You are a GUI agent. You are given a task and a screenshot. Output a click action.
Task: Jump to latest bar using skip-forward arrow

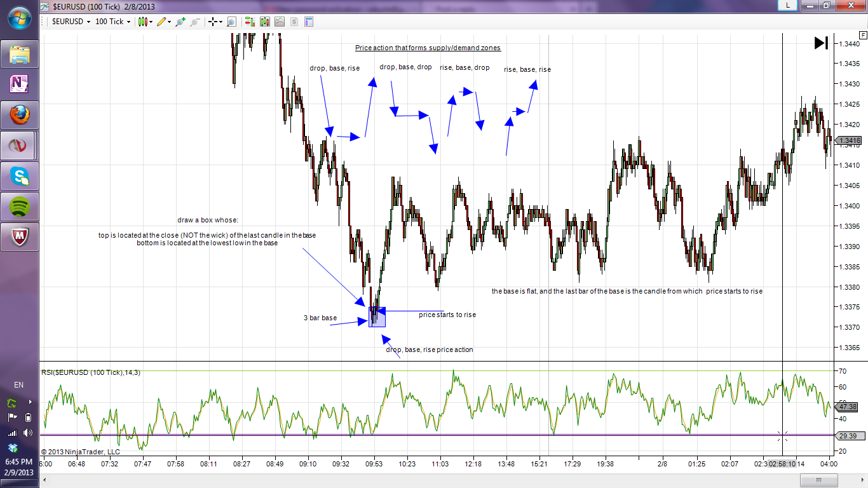coord(821,43)
